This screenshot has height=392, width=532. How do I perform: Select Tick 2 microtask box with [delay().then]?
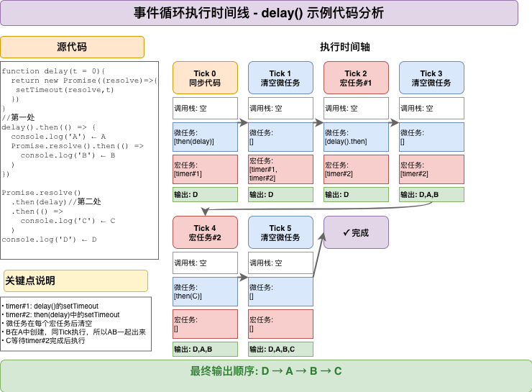click(x=356, y=137)
